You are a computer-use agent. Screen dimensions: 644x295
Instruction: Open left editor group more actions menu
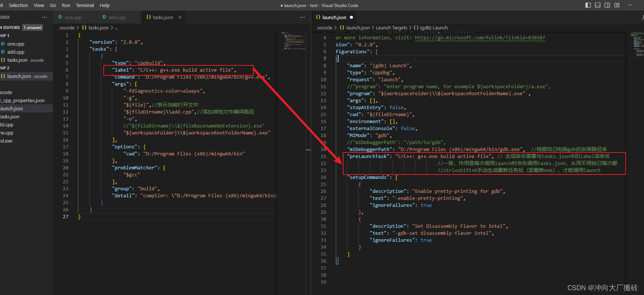(x=302, y=17)
